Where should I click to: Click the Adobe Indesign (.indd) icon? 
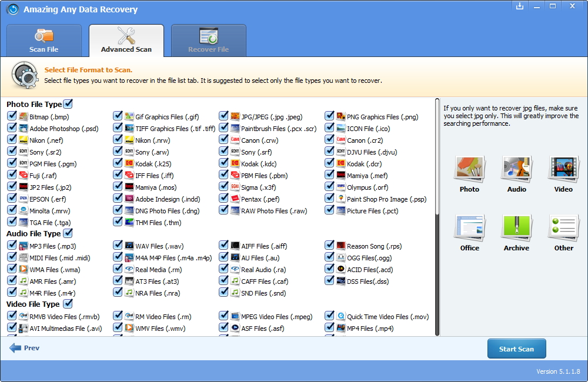(129, 199)
